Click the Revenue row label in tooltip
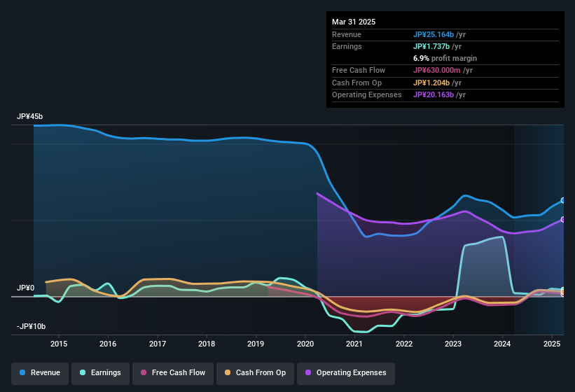 [347, 34]
